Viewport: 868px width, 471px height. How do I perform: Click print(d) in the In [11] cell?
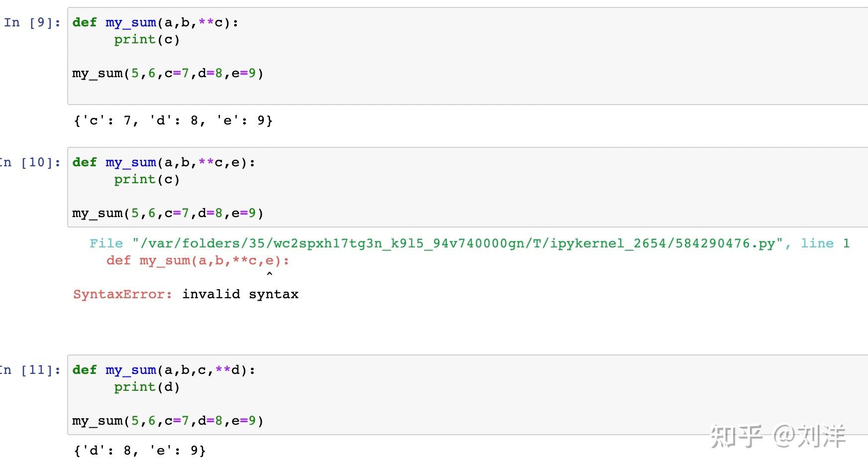pyautogui.click(x=147, y=387)
